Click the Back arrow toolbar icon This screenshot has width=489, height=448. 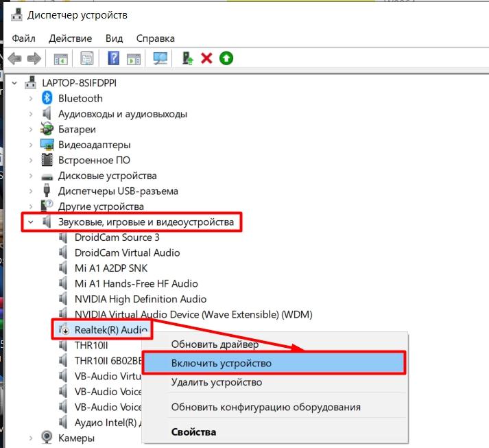[14, 58]
